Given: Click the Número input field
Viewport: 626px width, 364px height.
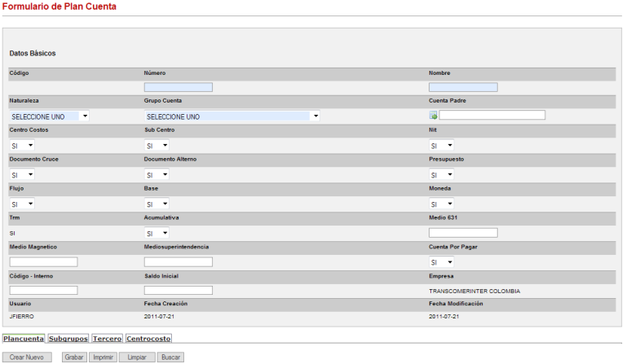Looking at the screenshot, I should click(178, 87).
